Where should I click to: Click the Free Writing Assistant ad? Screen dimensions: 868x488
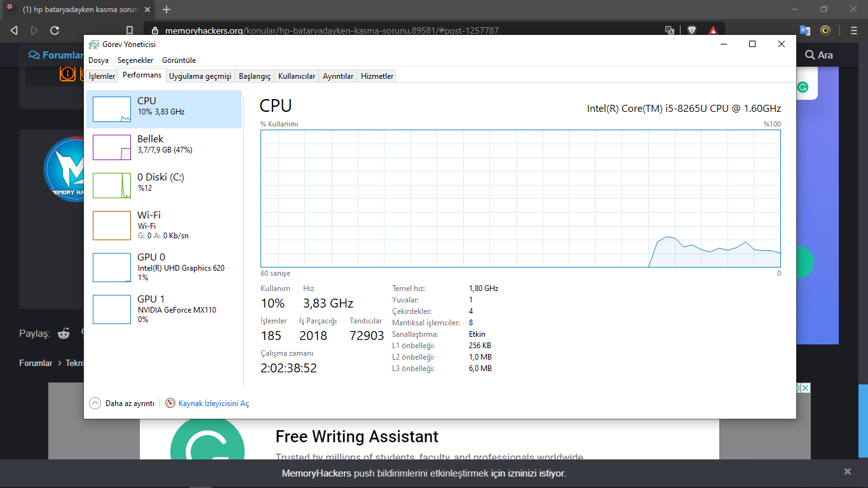pyautogui.click(x=356, y=437)
